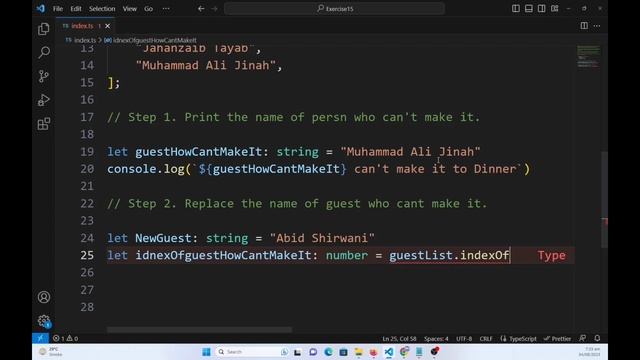Image resolution: width=640 pixels, height=360 pixels.
Task: Open the Source Control view
Action: point(44,76)
